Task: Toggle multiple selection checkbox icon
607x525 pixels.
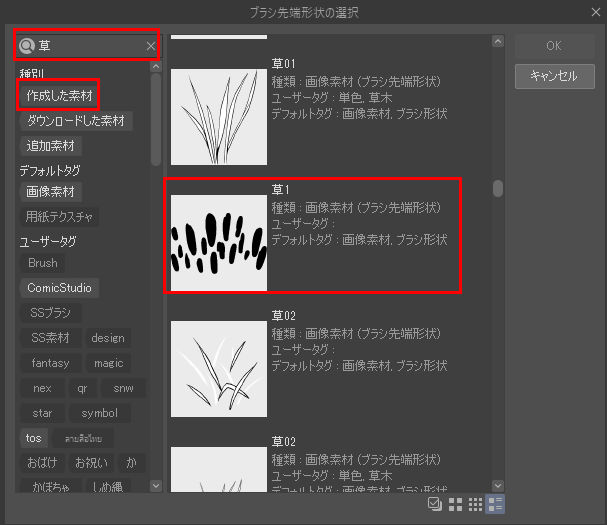Action: point(435,503)
